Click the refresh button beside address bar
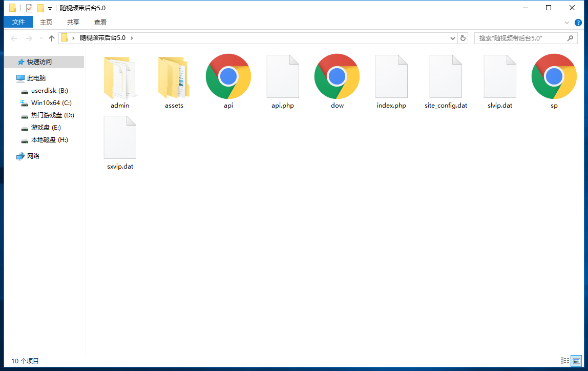Image resolution: width=588 pixels, height=371 pixels. [x=463, y=38]
